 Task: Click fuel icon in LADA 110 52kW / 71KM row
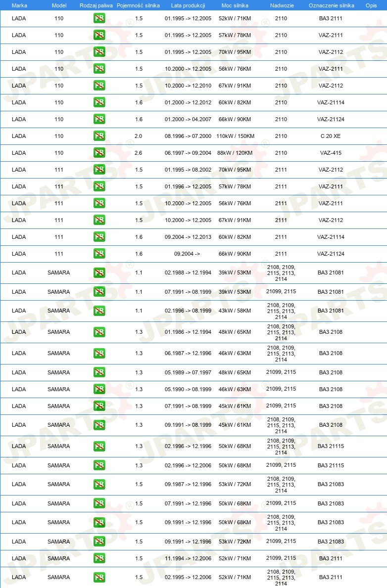tap(99, 18)
